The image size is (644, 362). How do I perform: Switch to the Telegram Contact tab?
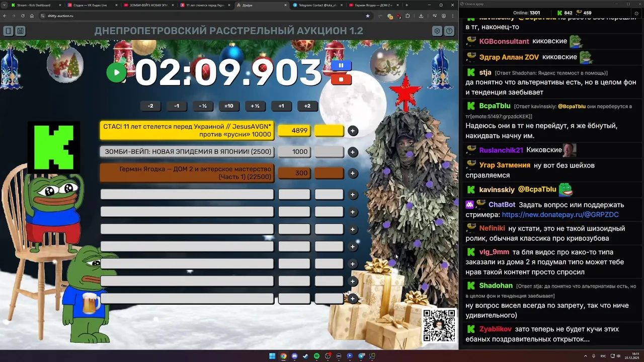click(x=317, y=5)
